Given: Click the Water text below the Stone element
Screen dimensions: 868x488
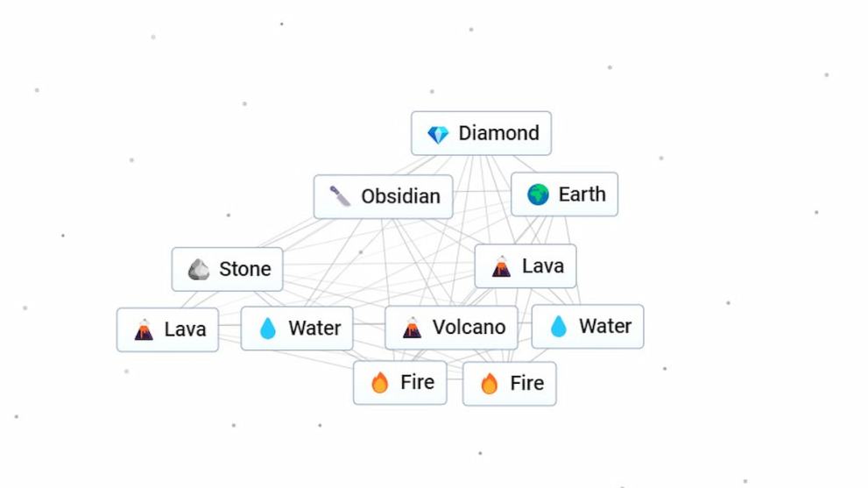Looking at the screenshot, I should coord(314,328).
